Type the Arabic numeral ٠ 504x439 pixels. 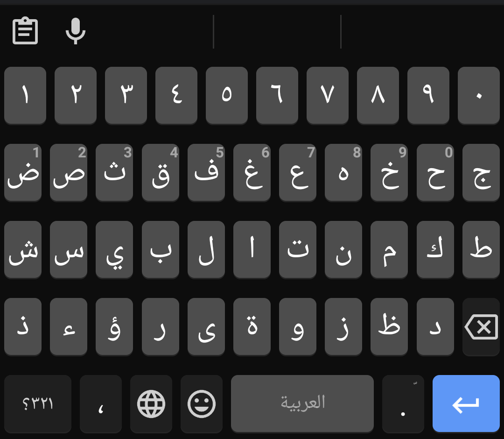tap(478, 95)
